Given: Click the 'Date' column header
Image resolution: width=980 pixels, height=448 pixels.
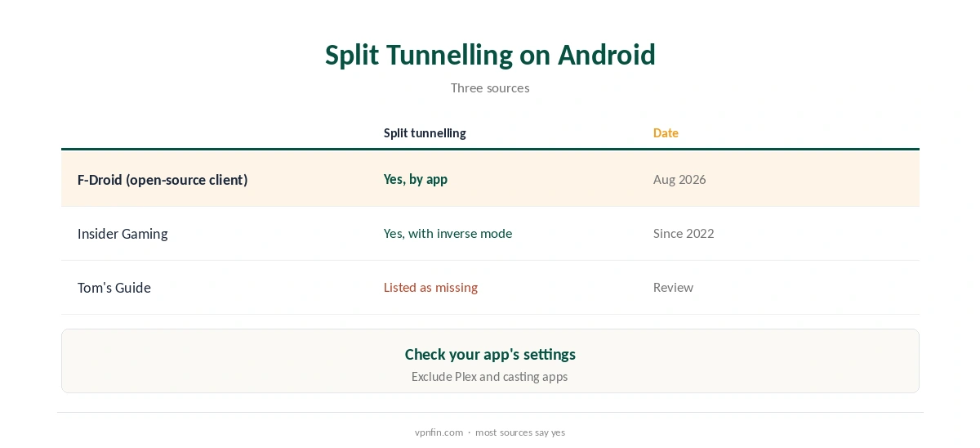Looking at the screenshot, I should (x=666, y=132).
